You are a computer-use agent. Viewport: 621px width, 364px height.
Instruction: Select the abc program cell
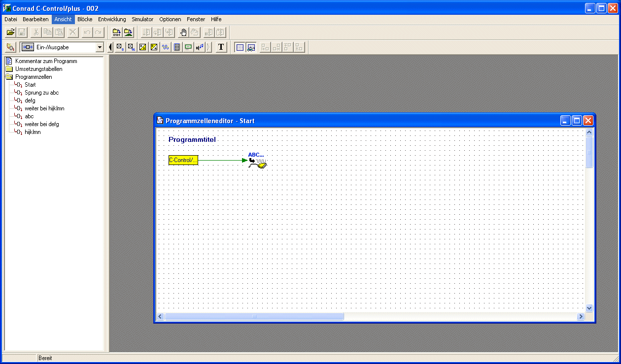coord(29,116)
